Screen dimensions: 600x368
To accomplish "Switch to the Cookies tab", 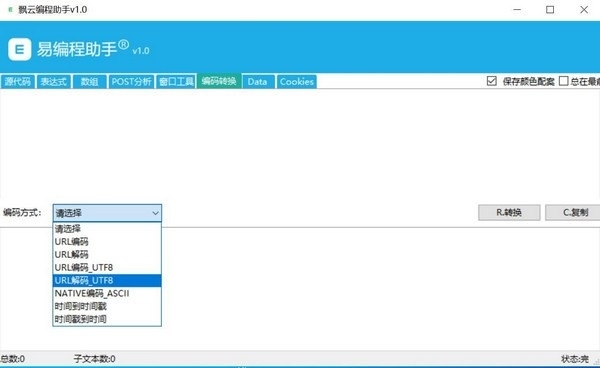I will [297, 81].
